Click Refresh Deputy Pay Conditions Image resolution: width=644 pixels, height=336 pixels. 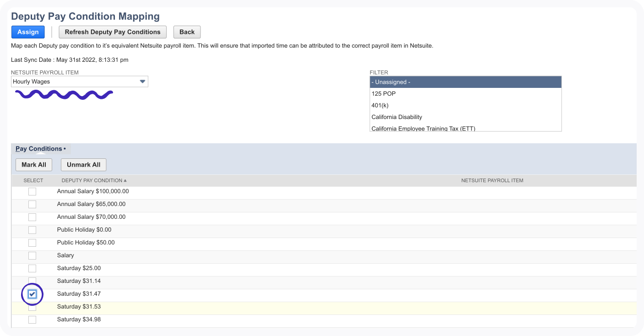(112, 32)
